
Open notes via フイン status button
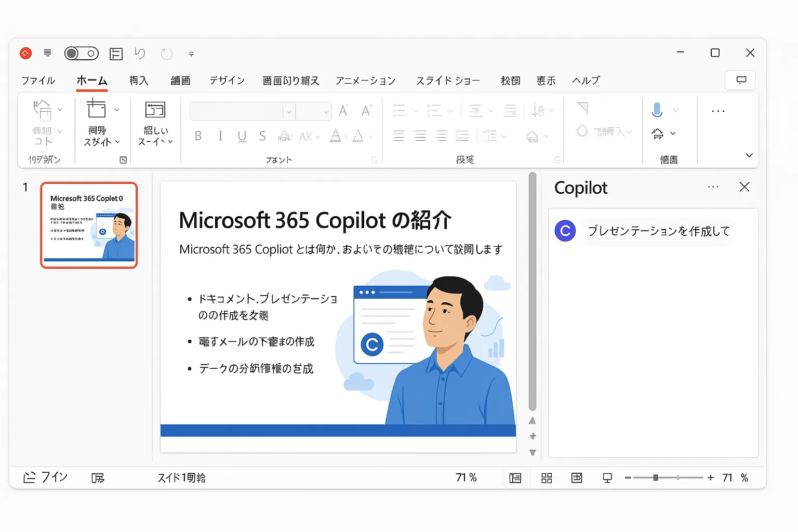[46, 477]
